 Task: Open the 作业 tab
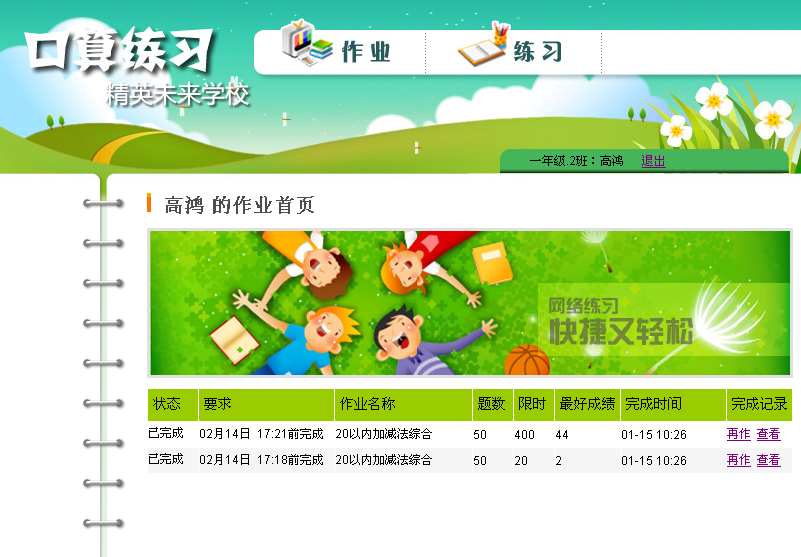(366, 53)
